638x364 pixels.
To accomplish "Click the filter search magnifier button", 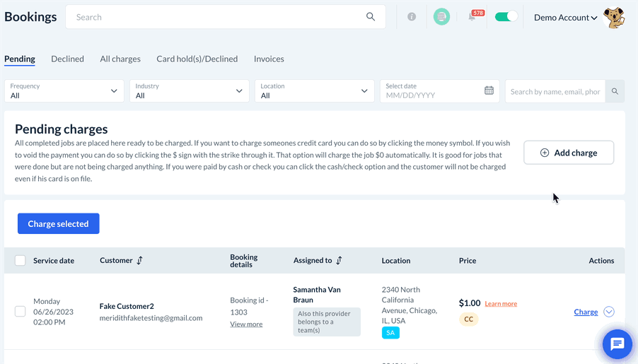I will [x=615, y=91].
